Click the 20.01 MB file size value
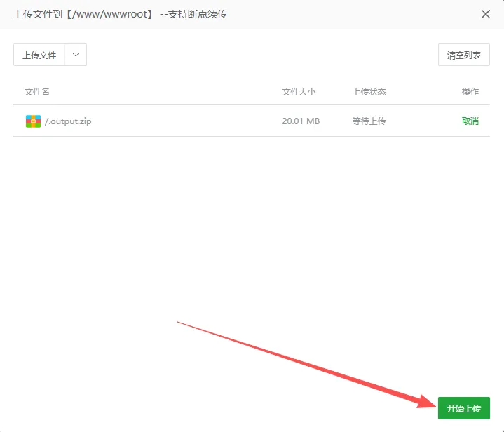The height and width of the screenshot is (432, 504). pyautogui.click(x=301, y=121)
